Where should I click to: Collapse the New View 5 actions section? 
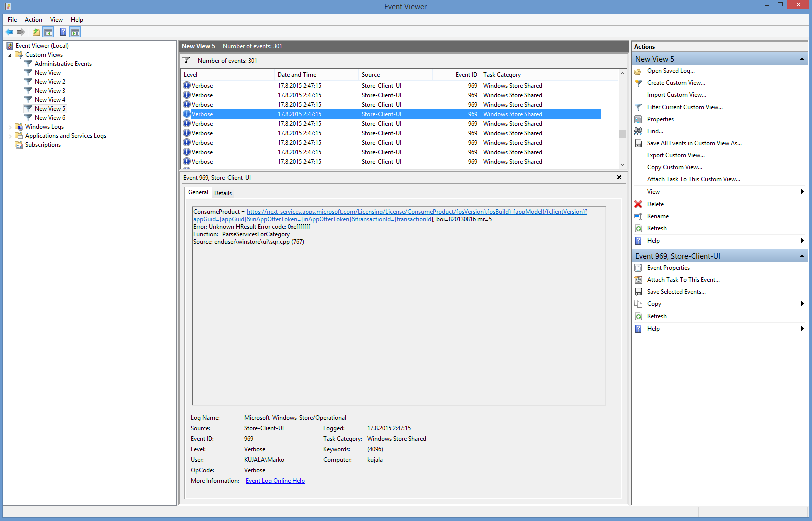pyautogui.click(x=802, y=59)
